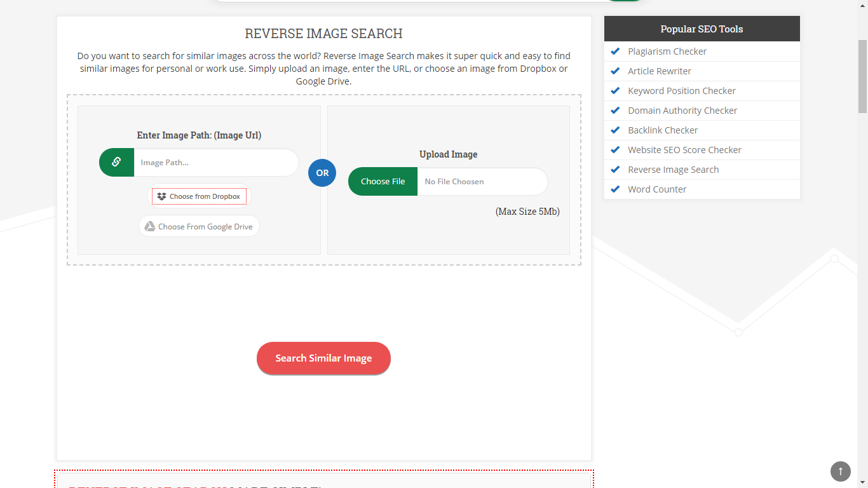Open the Website SEO Score Checker
The width and height of the screenshot is (868, 488).
(684, 149)
